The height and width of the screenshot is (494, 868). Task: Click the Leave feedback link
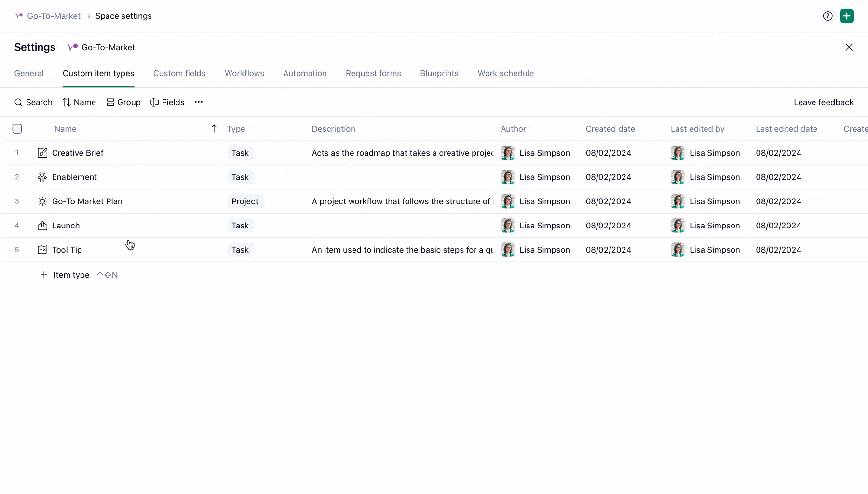[824, 102]
